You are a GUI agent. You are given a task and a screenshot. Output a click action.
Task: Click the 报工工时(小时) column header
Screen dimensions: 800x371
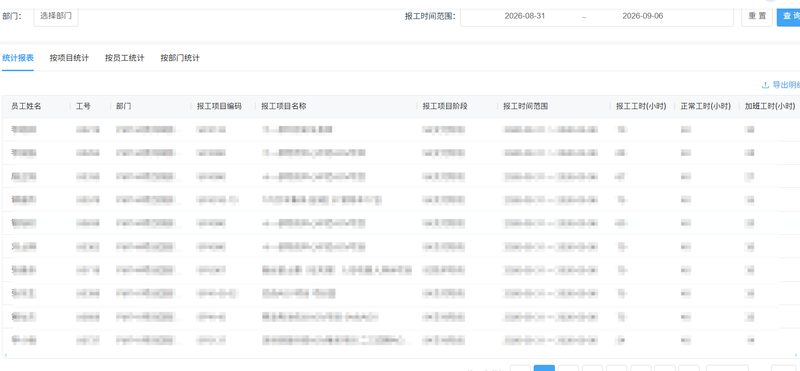[641, 106]
